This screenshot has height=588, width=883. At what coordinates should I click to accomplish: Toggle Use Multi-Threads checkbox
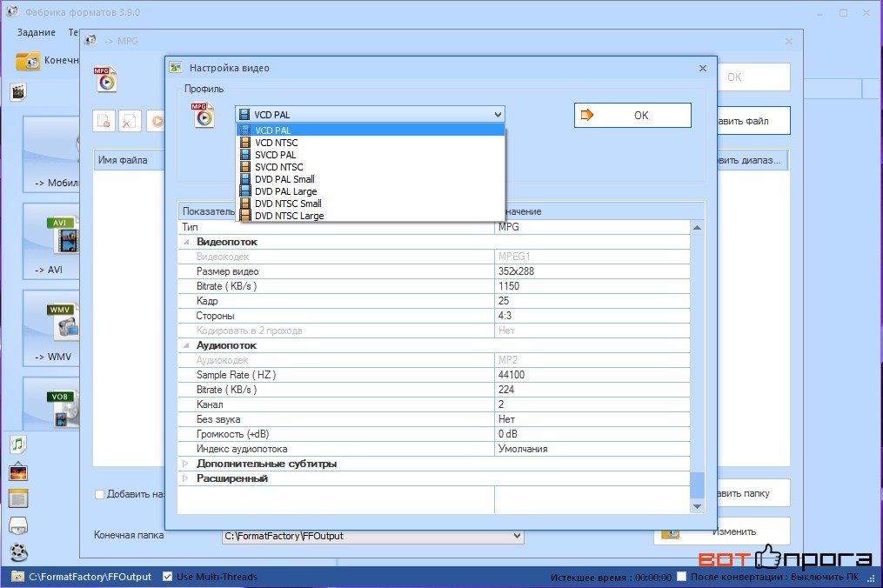pyautogui.click(x=167, y=576)
